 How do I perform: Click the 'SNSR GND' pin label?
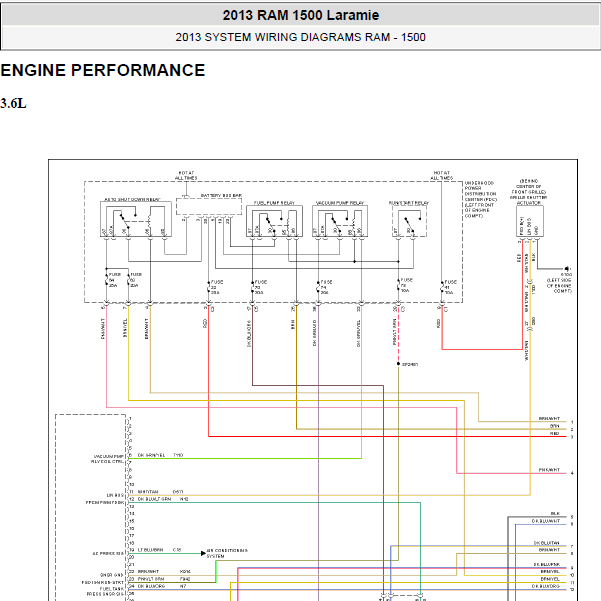click(112, 575)
